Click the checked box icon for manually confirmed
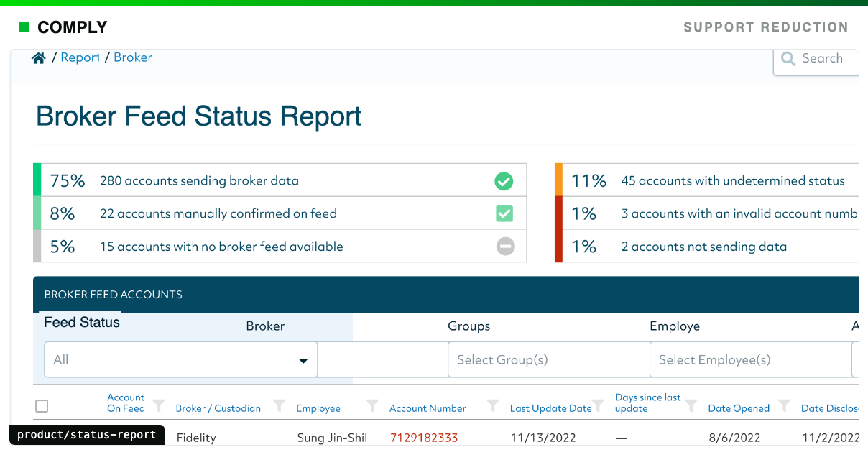This screenshot has height=460, width=868. [504, 213]
